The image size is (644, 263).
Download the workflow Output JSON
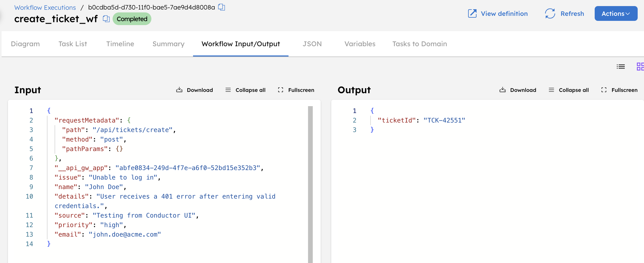(518, 90)
